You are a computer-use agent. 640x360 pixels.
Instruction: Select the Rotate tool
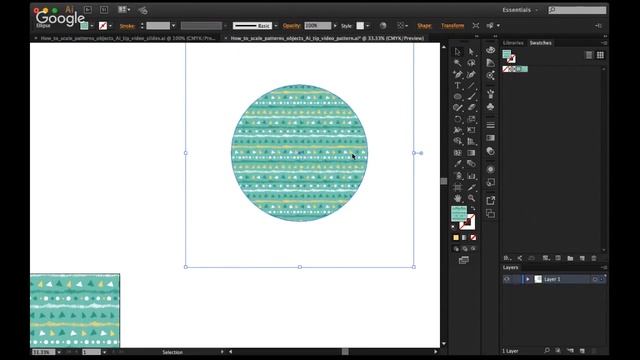pos(457,119)
